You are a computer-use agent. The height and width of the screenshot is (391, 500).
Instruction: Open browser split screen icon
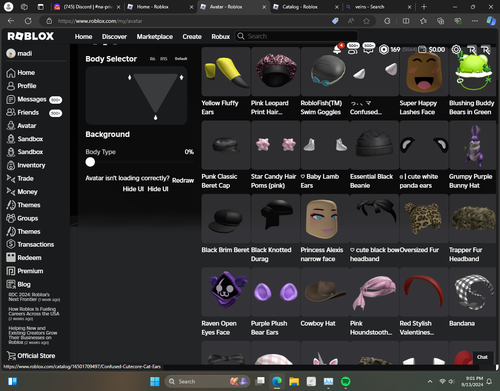coord(406,21)
